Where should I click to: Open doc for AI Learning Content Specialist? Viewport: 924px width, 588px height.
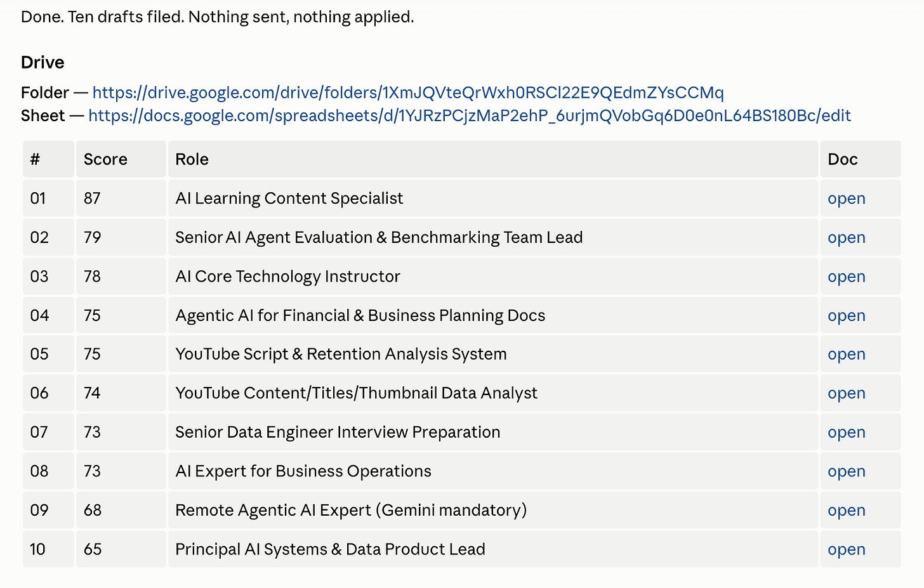pyautogui.click(x=847, y=199)
